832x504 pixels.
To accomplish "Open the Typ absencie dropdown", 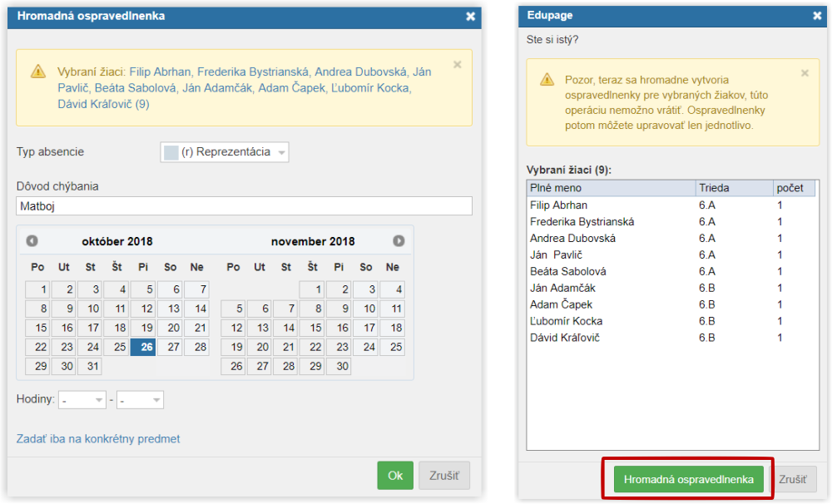I will pyautogui.click(x=225, y=152).
